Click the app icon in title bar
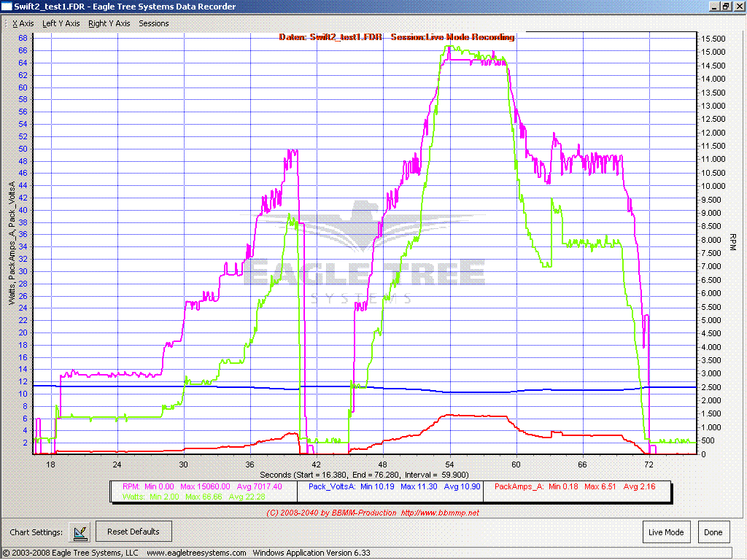The width and height of the screenshot is (747, 560). pyautogui.click(x=7, y=6)
